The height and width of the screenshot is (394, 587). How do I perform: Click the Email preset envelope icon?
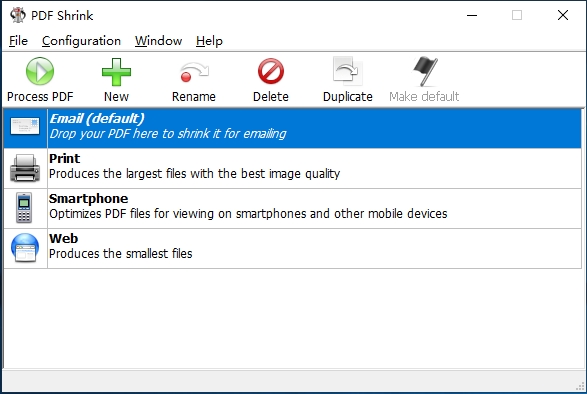pos(25,127)
